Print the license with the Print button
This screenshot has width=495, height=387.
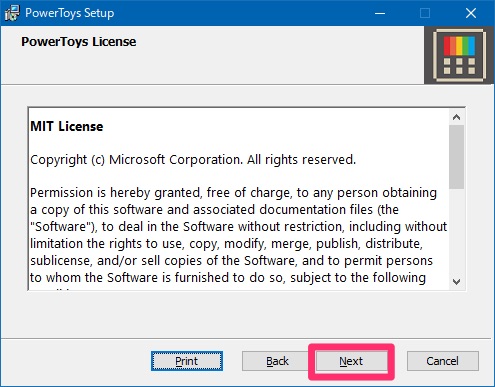pyautogui.click(x=187, y=361)
